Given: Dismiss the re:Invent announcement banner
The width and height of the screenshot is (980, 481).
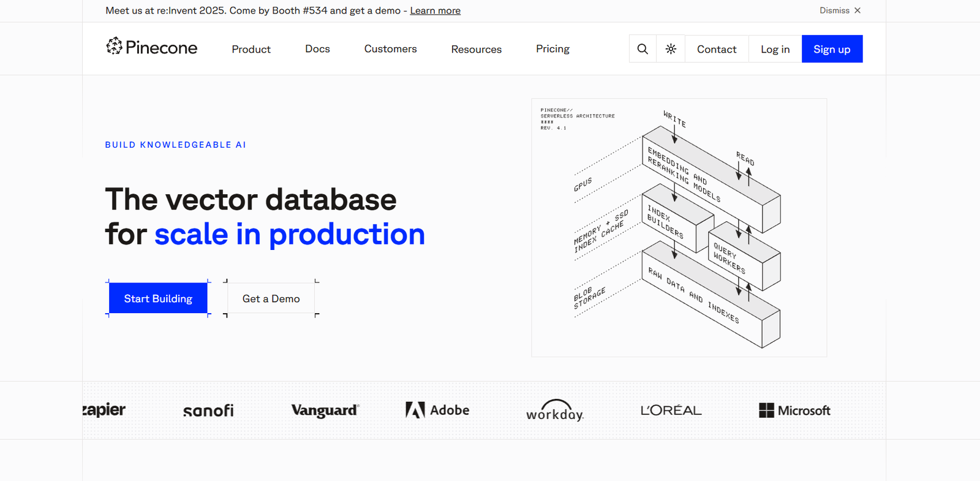Looking at the screenshot, I should [840, 10].
